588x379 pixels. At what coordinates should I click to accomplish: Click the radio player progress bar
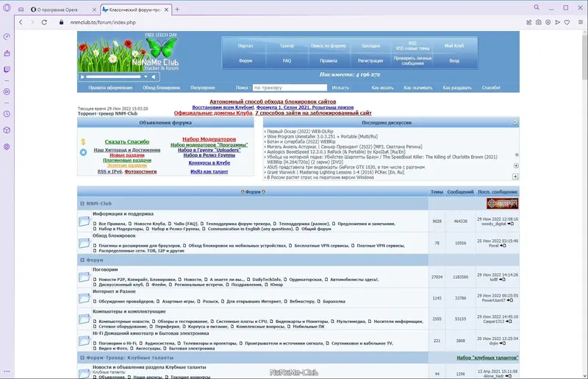[113, 77]
